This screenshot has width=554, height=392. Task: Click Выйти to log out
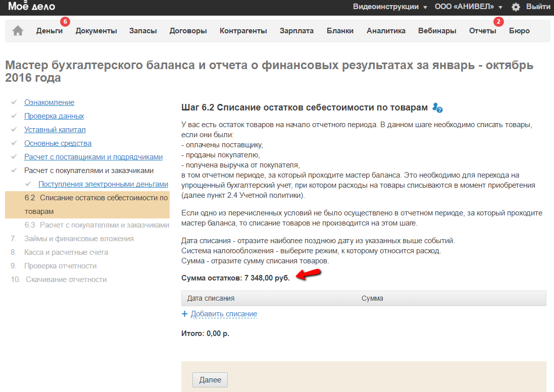pyautogui.click(x=538, y=7)
